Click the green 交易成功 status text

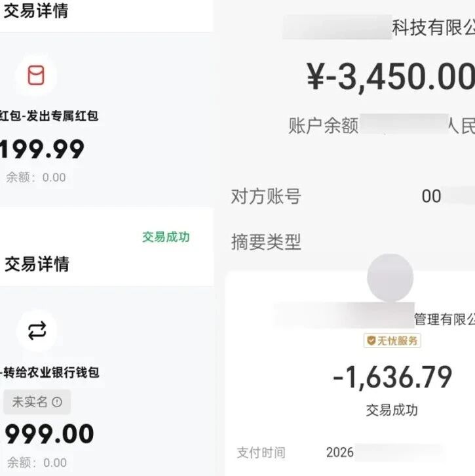166,237
